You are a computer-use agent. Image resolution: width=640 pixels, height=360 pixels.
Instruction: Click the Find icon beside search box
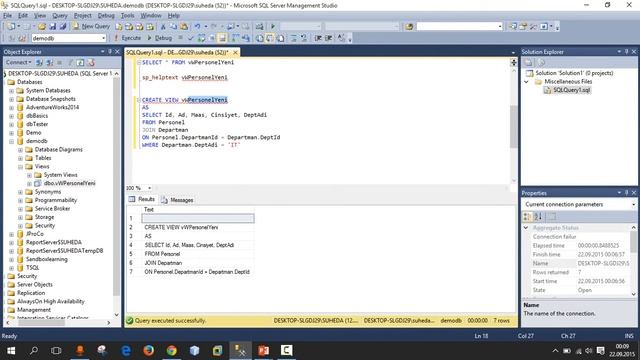click(409, 27)
